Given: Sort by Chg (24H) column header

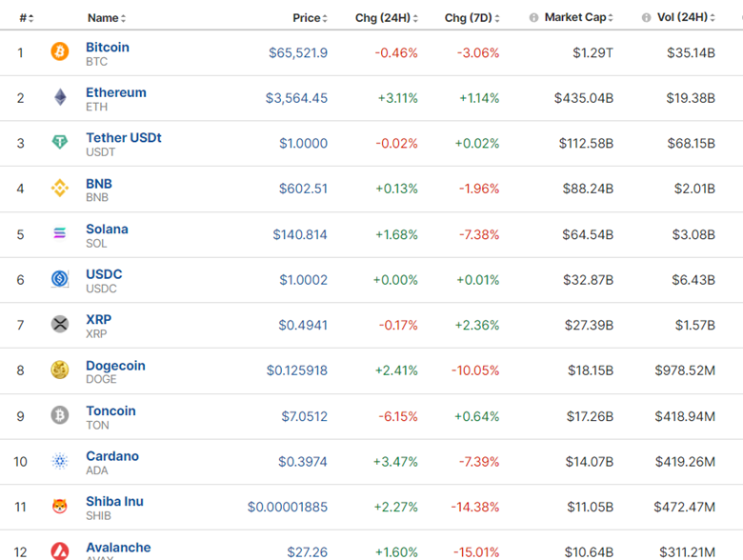Looking at the screenshot, I should pos(387,18).
